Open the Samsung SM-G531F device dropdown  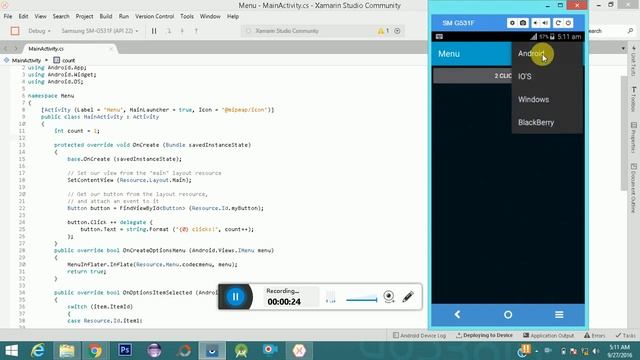100,31
